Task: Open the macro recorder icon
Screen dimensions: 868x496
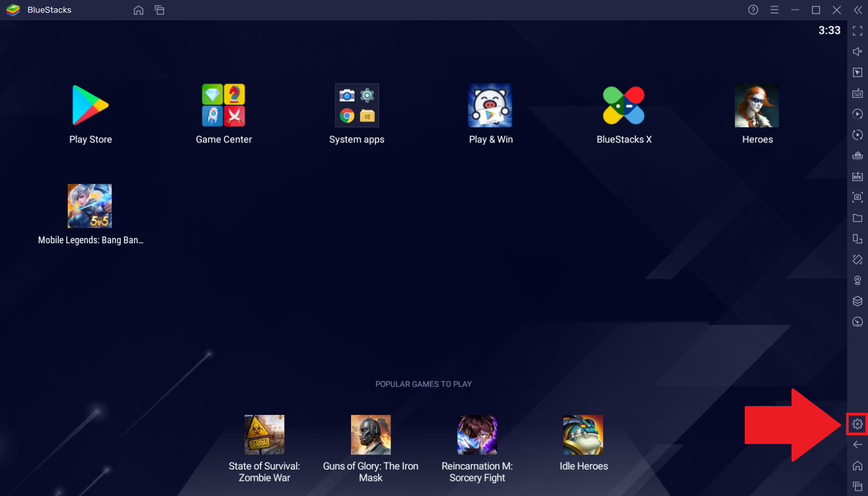Action: click(858, 155)
